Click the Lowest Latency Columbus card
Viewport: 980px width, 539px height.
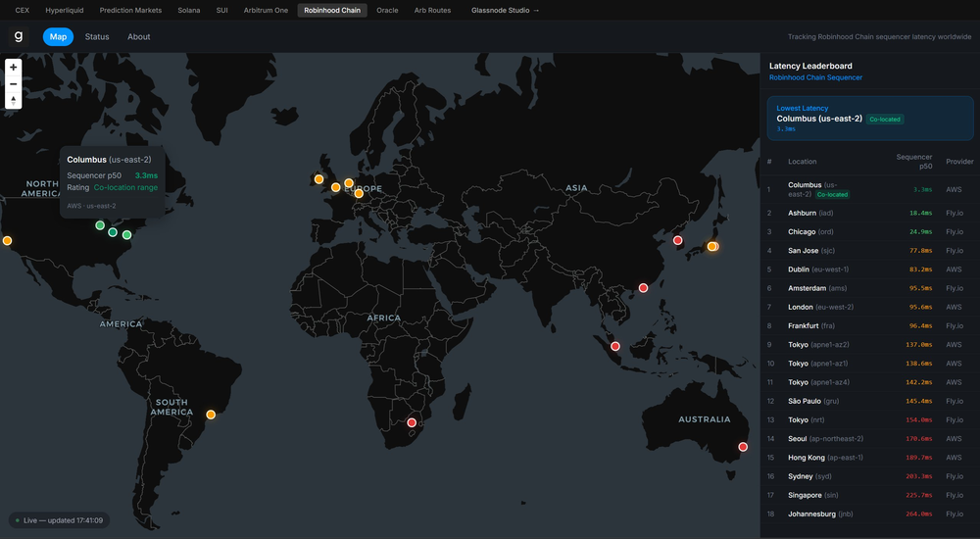pyautogui.click(x=870, y=119)
